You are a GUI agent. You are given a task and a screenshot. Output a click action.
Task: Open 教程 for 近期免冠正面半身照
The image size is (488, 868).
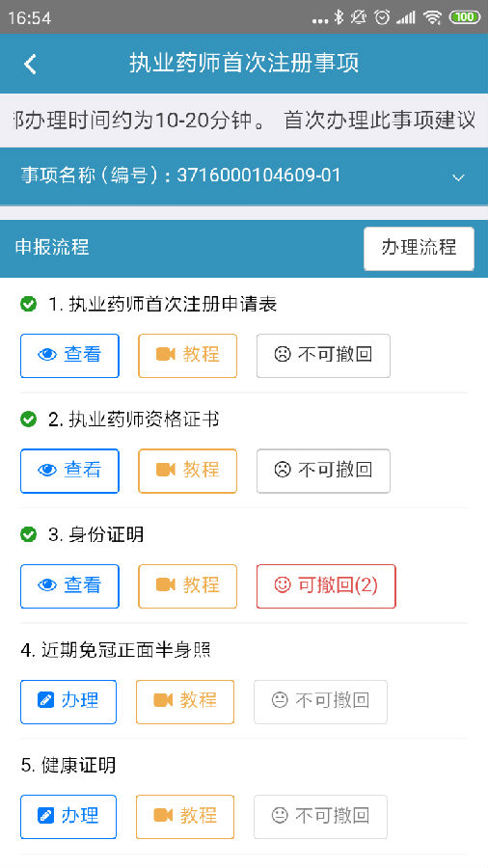[185, 701]
